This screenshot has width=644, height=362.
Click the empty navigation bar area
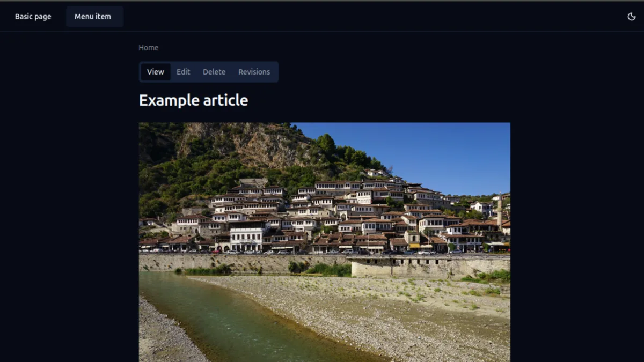coord(376,17)
